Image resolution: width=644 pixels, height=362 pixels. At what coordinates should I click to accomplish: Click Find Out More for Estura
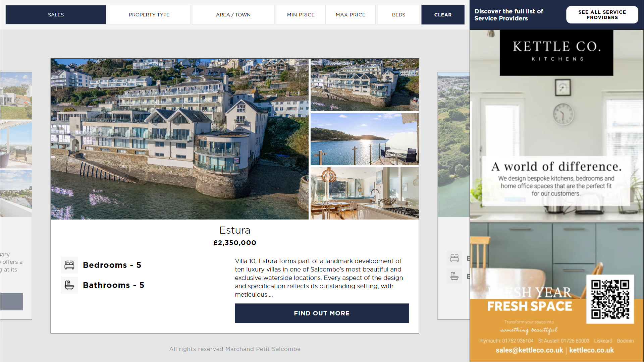(x=322, y=313)
